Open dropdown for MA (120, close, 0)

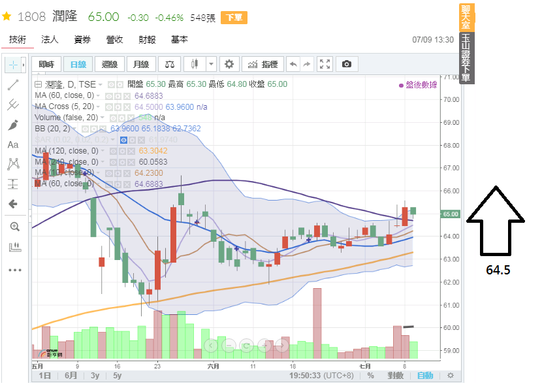coord(103,151)
